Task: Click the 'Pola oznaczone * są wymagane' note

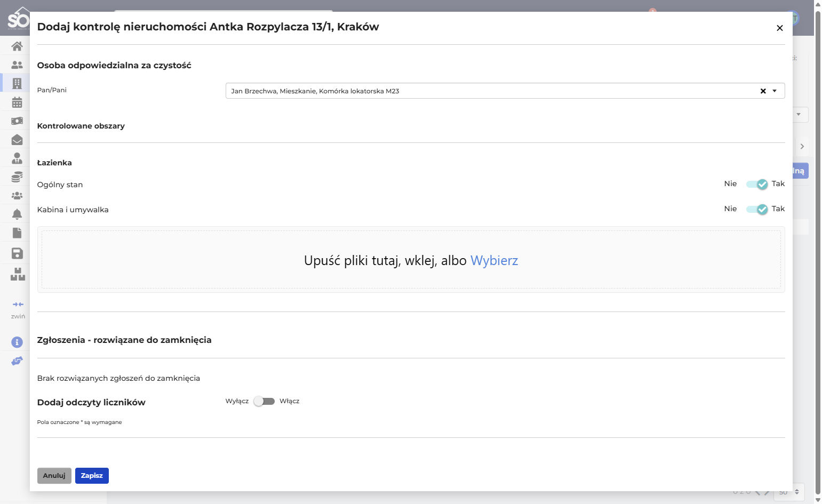Action: (x=79, y=422)
